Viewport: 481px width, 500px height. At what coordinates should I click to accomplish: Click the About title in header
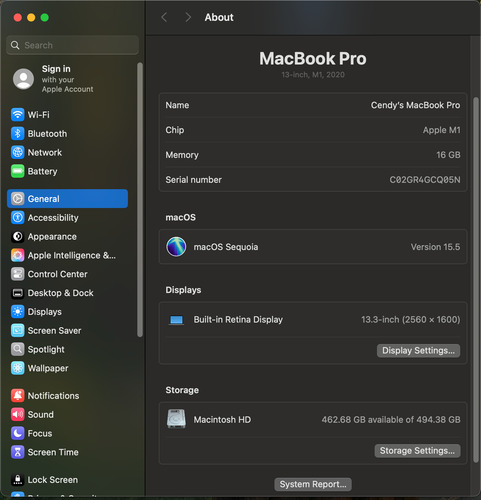click(219, 17)
